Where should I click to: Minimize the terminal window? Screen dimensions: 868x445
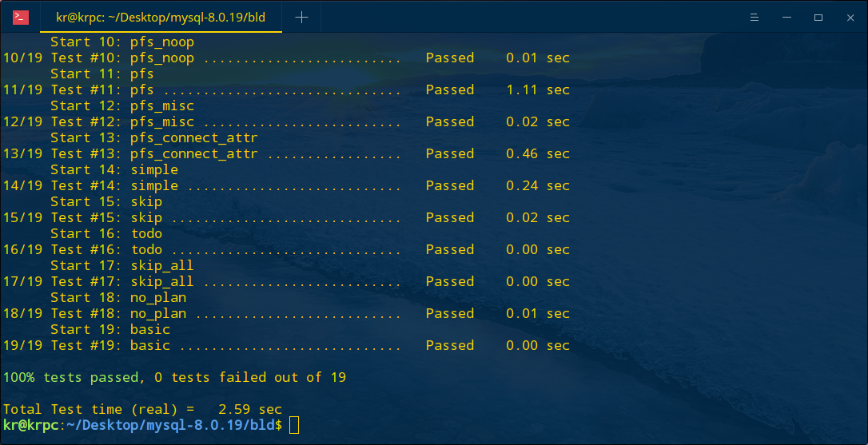(x=786, y=18)
